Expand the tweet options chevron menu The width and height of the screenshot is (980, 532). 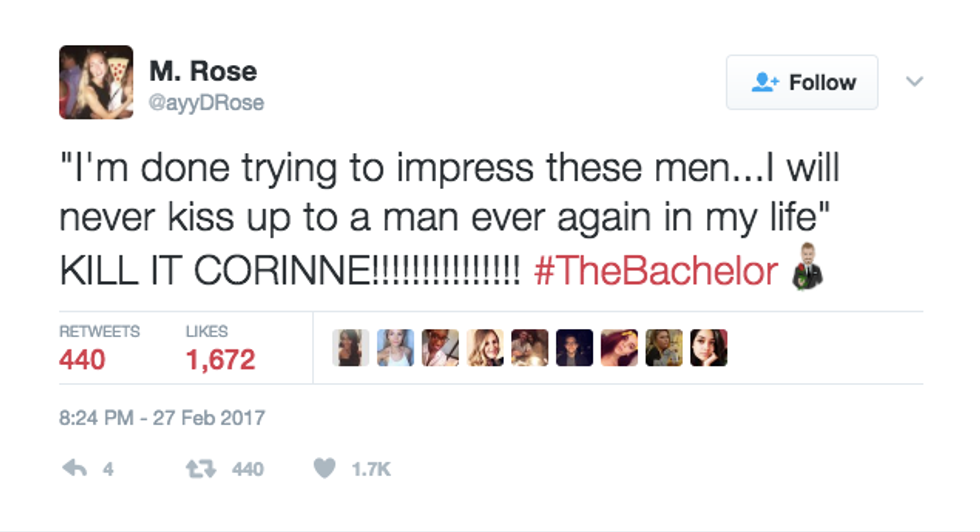point(914,81)
